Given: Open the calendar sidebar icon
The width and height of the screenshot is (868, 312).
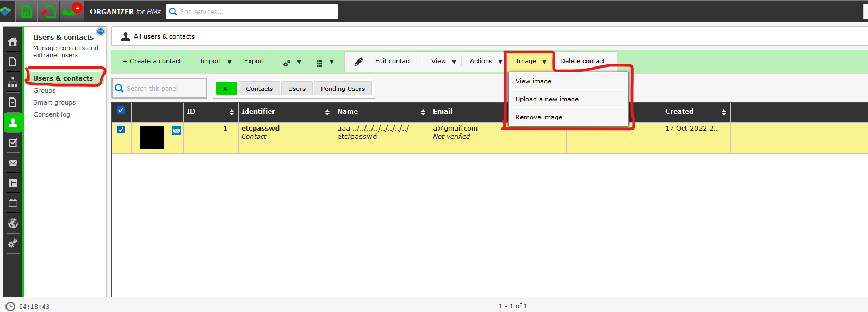Looking at the screenshot, I should click(13, 203).
